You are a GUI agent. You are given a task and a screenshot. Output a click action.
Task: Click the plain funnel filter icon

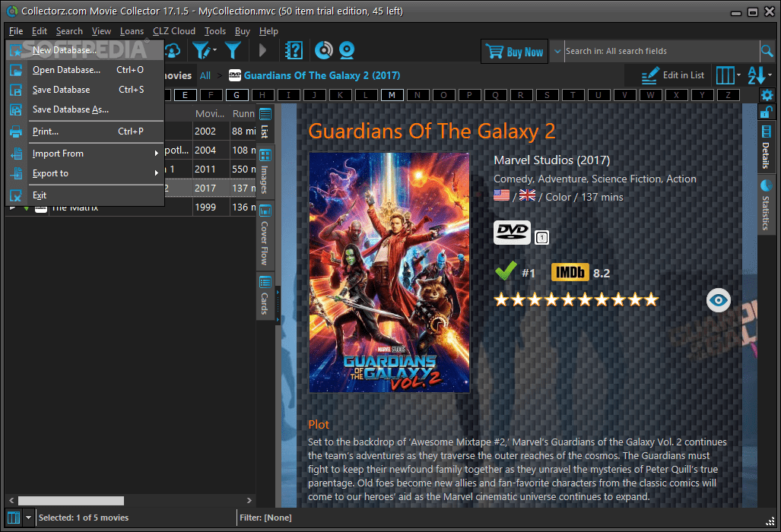(233, 50)
